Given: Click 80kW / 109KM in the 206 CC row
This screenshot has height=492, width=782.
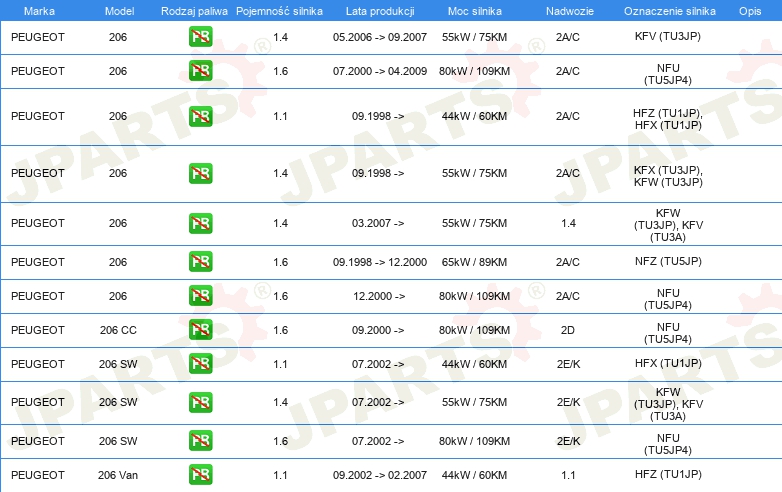Looking at the screenshot, I should point(474,329).
